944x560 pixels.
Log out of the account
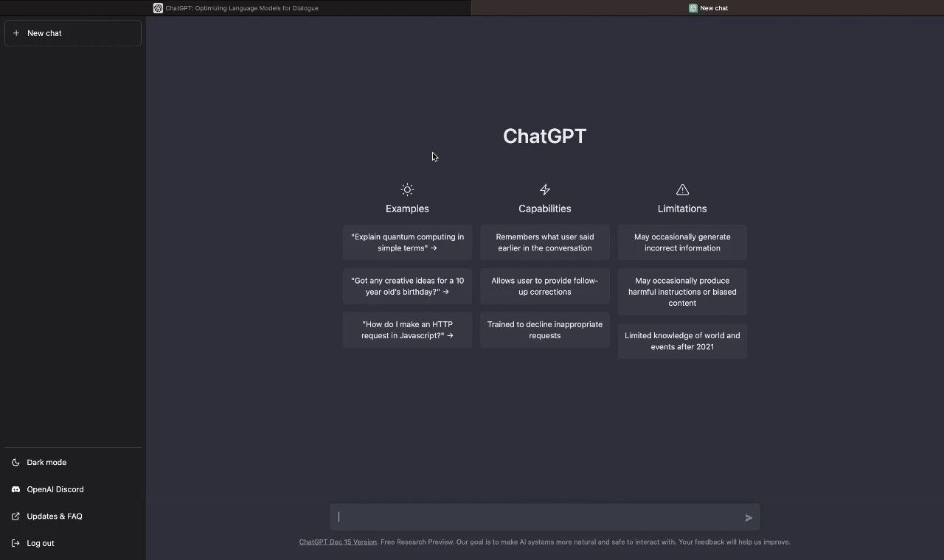coord(73,543)
